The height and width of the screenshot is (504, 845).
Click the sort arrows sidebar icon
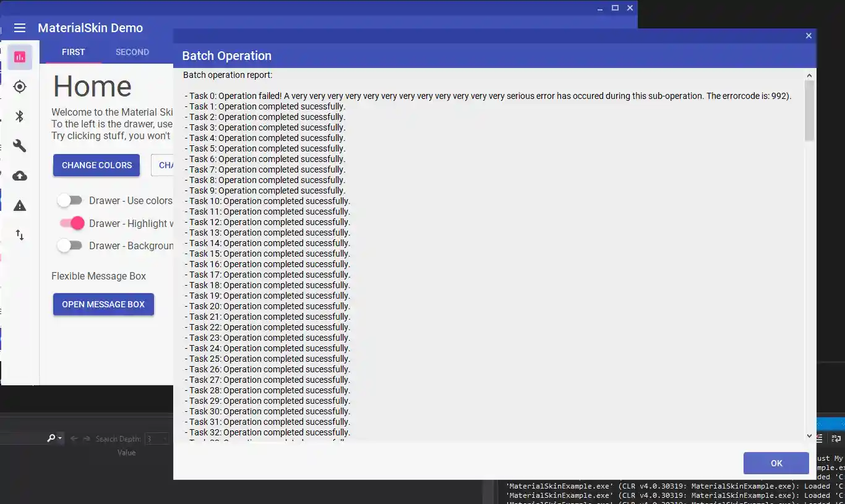(19, 234)
